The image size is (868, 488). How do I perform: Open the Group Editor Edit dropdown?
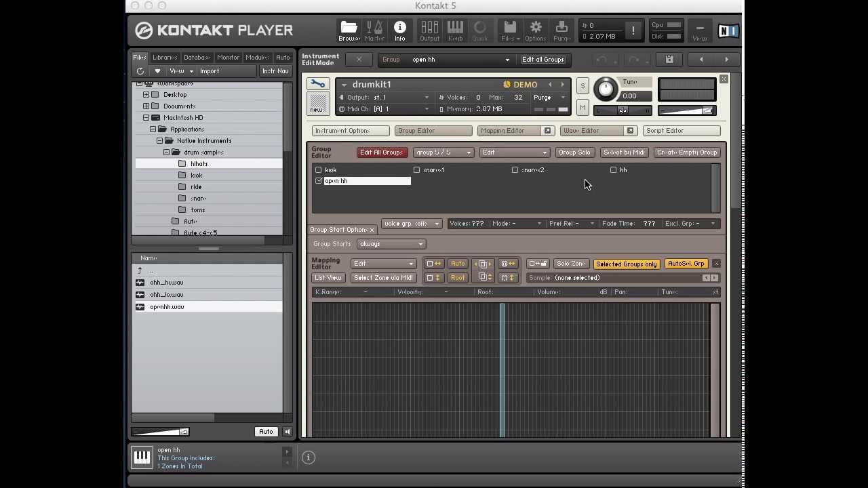514,152
